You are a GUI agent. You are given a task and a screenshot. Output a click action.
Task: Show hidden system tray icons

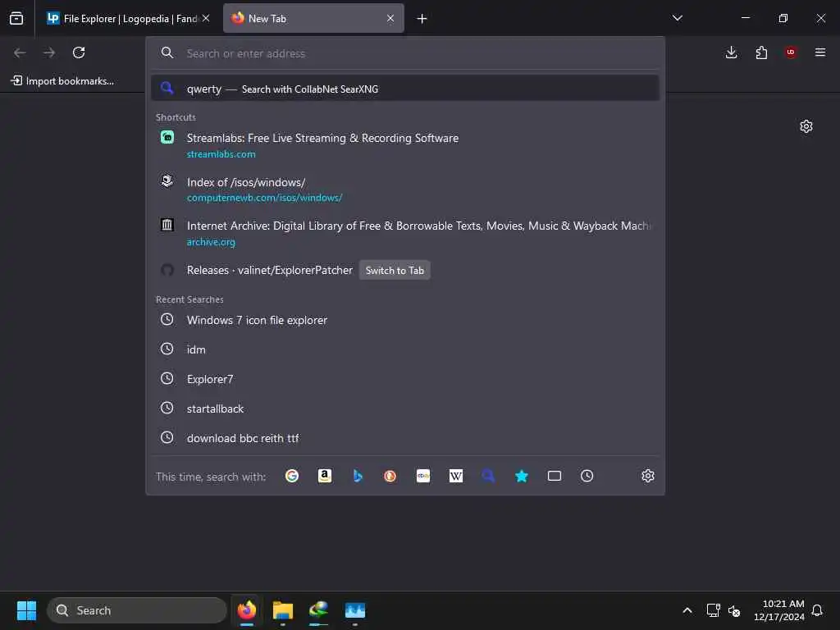coord(687,610)
